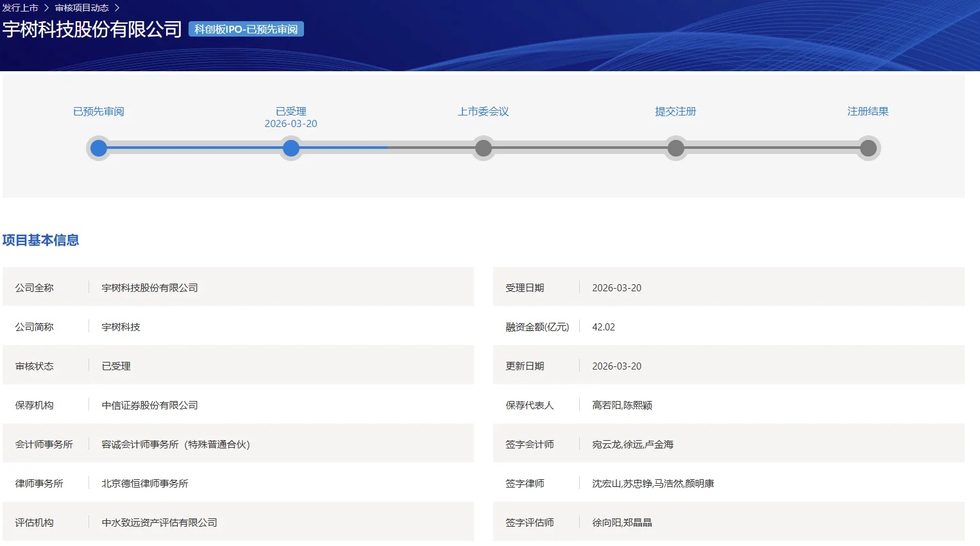Click the 已预先审阅 stage label
The width and height of the screenshot is (980, 546).
tap(99, 112)
